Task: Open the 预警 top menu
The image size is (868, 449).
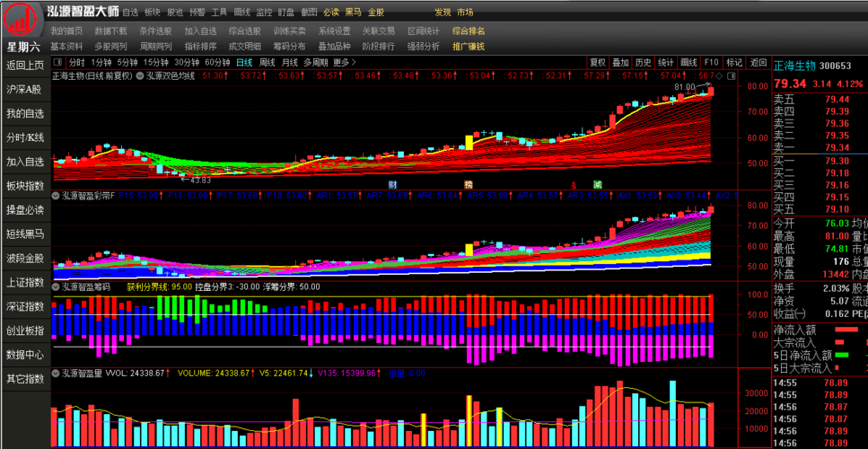Action: coord(197,13)
